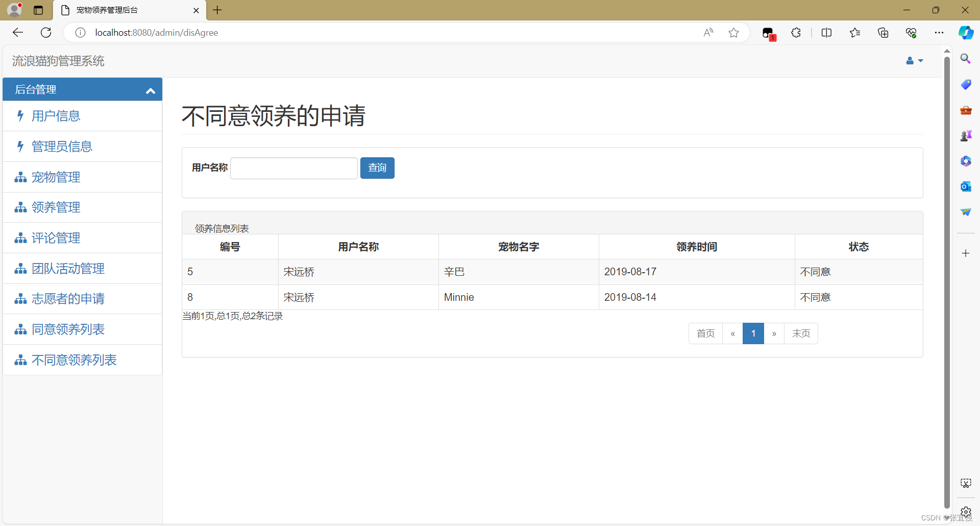Open Outlook from the Edge sidebar

966,186
